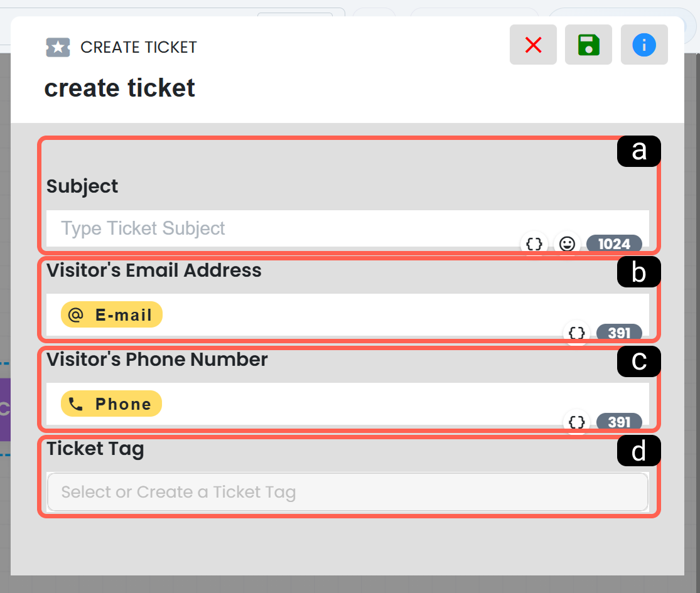
Task: Click the 391 counter in Phone field
Action: tap(619, 422)
